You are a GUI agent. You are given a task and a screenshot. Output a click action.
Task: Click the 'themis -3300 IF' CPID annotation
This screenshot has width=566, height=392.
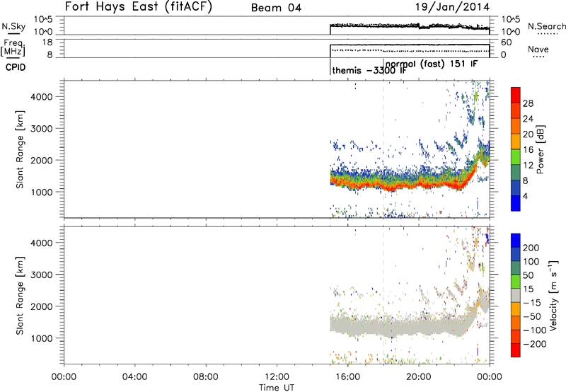pyautogui.click(x=369, y=70)
